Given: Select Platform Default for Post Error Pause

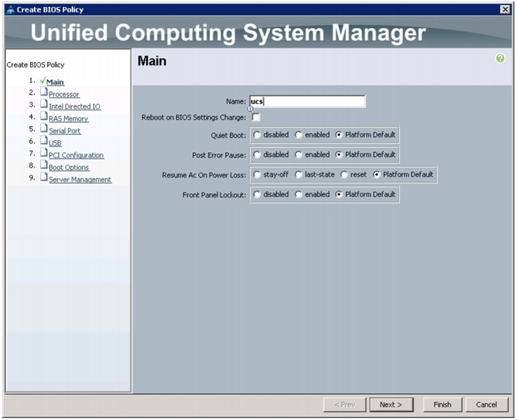Looking at the screenshot, I should click(338, 155).
